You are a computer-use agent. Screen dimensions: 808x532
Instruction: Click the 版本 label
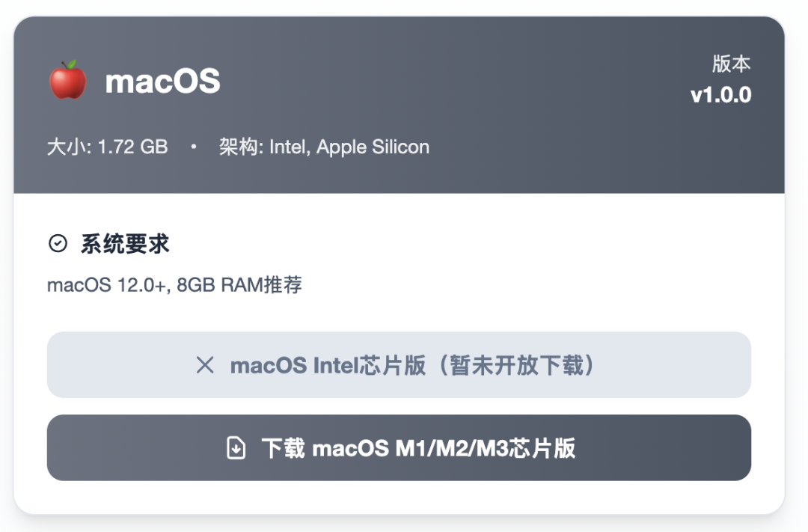tap(731, 64)
